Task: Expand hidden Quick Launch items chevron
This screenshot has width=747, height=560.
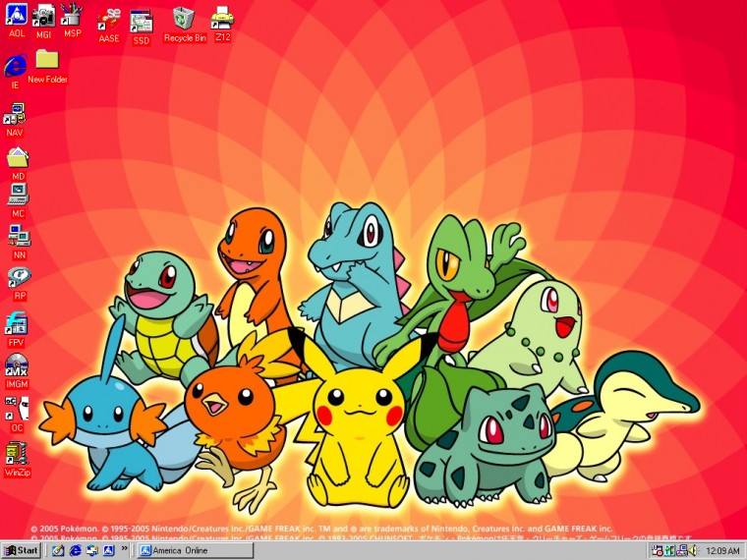Action: [125, 548]
